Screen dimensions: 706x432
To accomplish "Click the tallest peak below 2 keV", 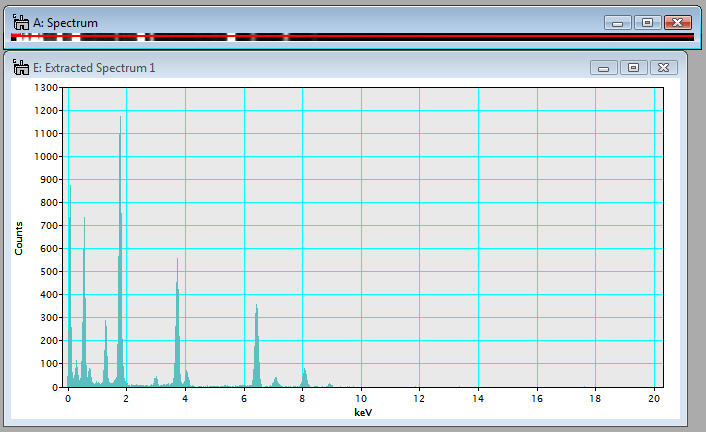I will (120, 252).
